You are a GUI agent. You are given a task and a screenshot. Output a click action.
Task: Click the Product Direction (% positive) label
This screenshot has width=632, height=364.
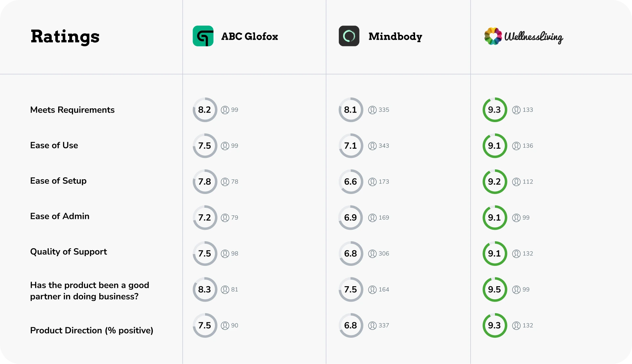(x=92, y=331)
